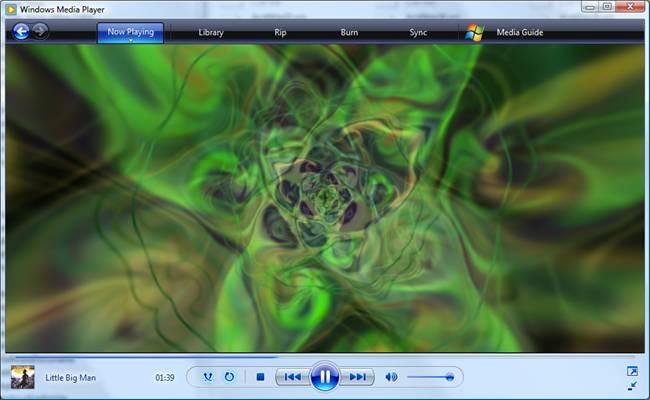Go to the Sync tab

coord(418,32)
